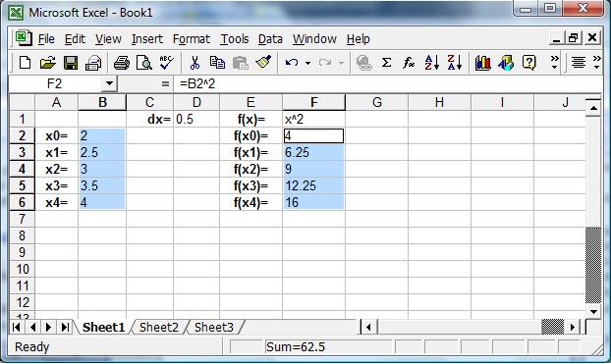
Task: Click the Drawing toolbar icon
Action: pos(506,62)
